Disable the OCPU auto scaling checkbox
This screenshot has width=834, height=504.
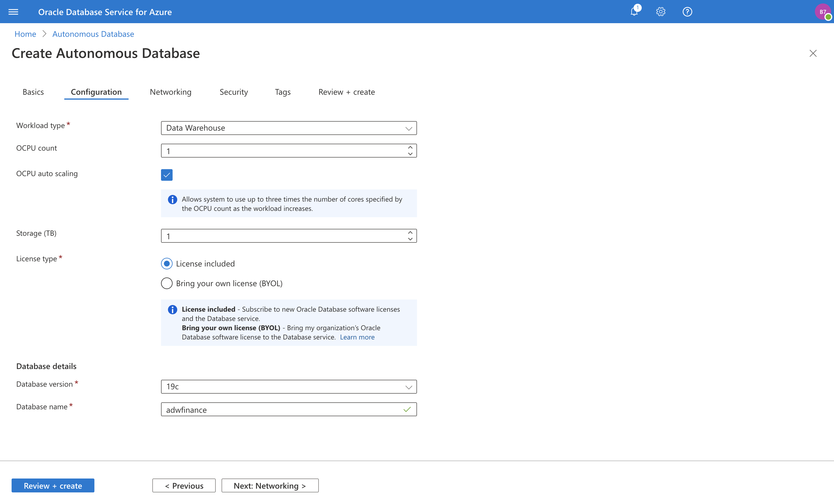pos(167,175)
